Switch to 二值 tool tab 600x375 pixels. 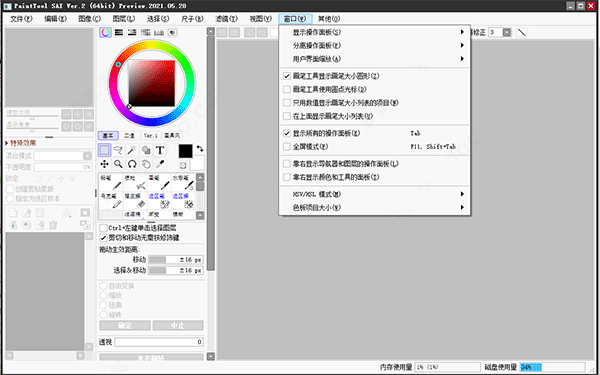coord(130,136)
